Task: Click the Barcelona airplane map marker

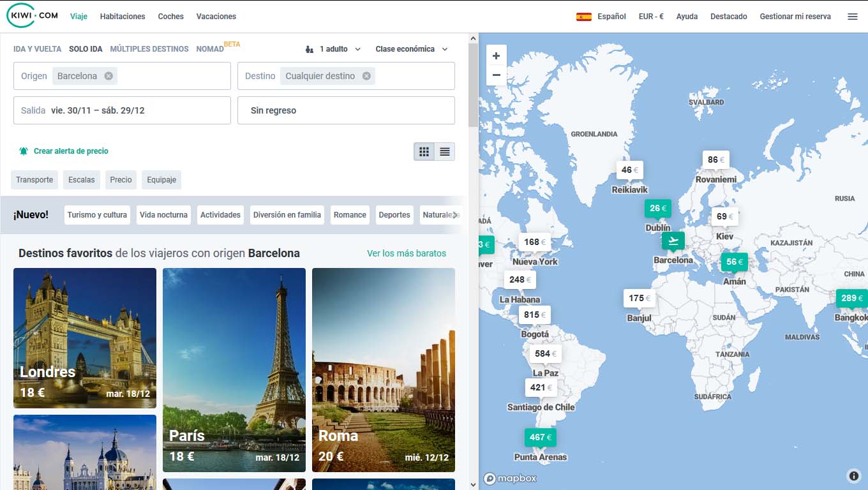Action: point(673,241)
